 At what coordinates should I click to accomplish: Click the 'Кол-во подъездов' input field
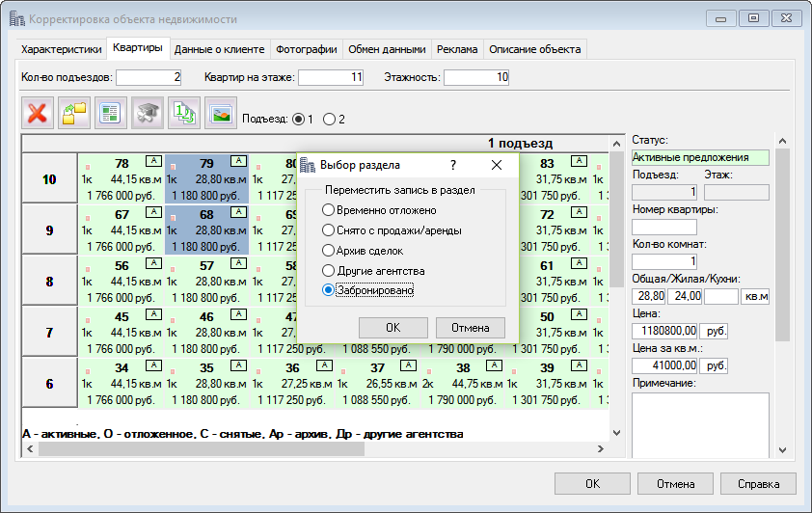coord(149,78)
